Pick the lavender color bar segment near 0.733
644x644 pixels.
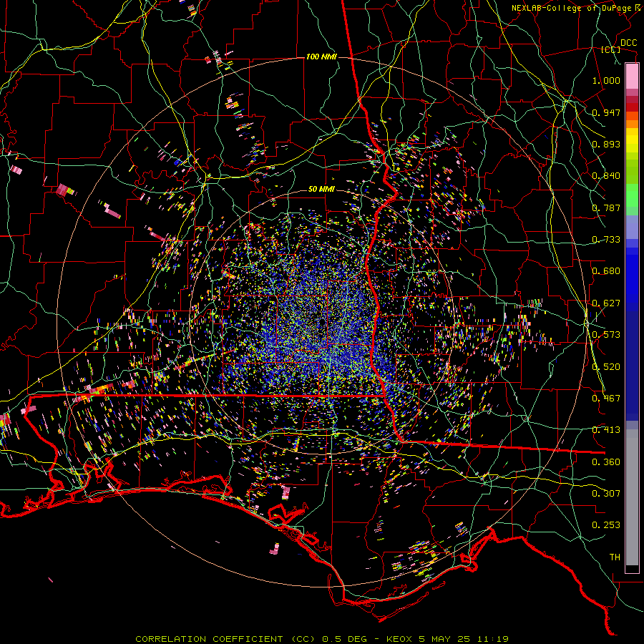tap(632, 227)
